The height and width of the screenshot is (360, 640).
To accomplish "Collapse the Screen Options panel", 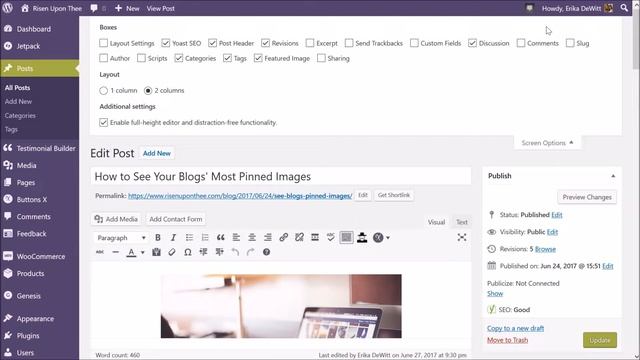I will click(x=547, y=143).
